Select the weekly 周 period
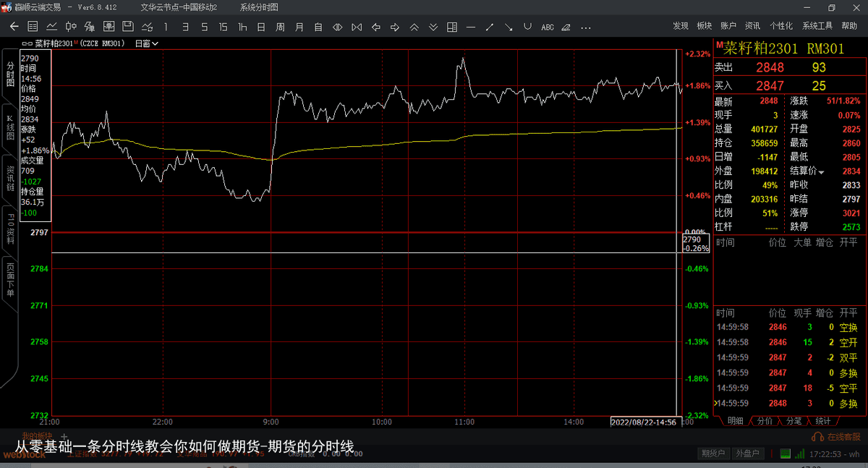This screenshot has width=868, height=468. click(x=280, y=27)
